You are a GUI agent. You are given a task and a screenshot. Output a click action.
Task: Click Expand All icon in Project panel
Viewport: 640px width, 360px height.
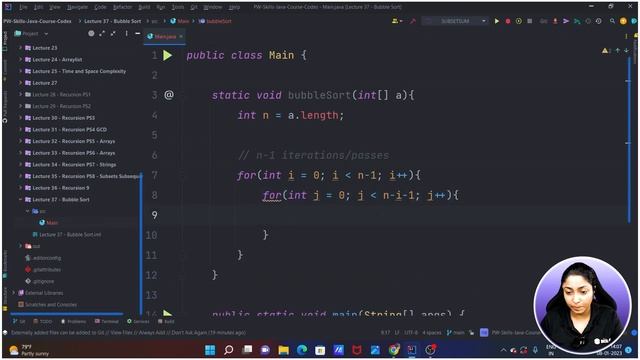(102, 33)
